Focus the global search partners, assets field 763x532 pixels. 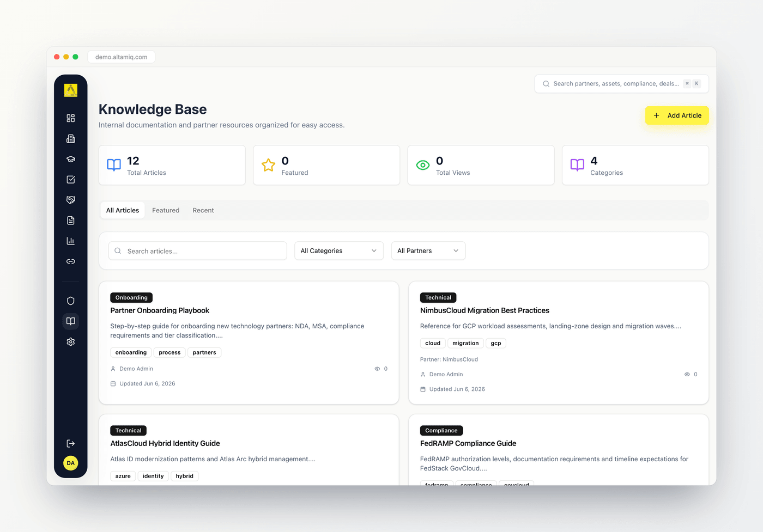(x=622, y=84)
